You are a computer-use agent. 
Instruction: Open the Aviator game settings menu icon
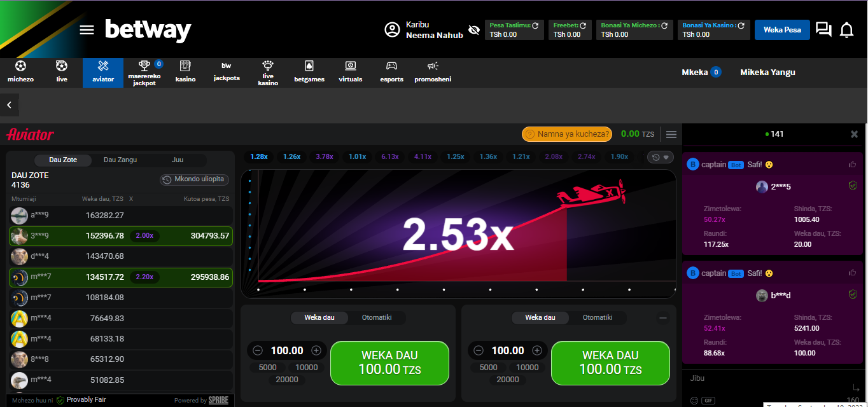(x=671, y=134)
